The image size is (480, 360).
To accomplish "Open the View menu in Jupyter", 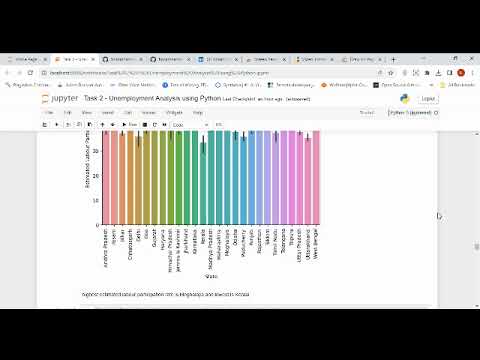I will tap(87, 113).
